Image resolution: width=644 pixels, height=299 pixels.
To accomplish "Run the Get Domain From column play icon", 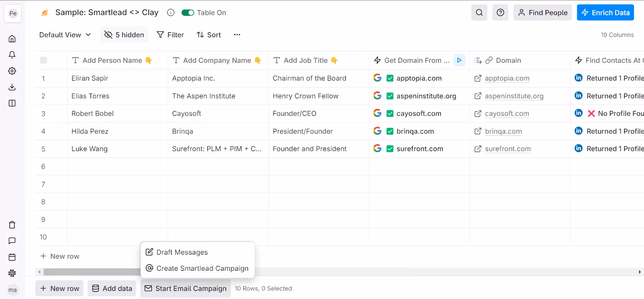I will pos(459,60).
